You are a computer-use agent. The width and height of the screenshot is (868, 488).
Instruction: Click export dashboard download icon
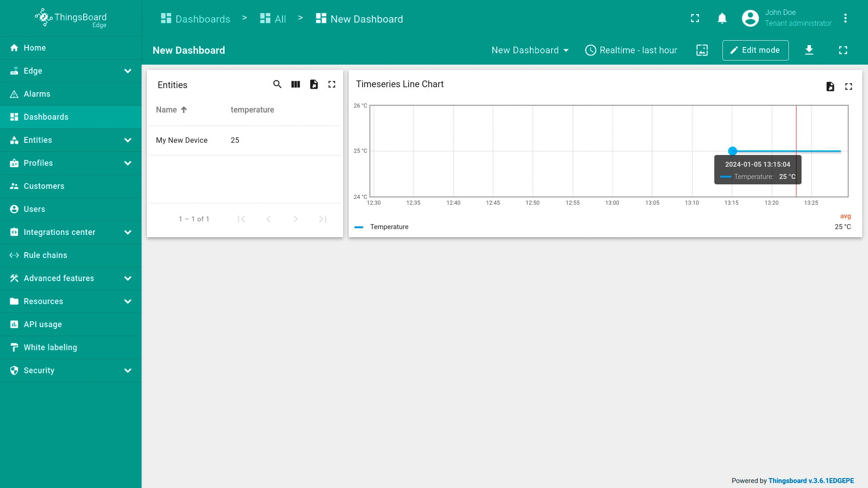point(809,50)
